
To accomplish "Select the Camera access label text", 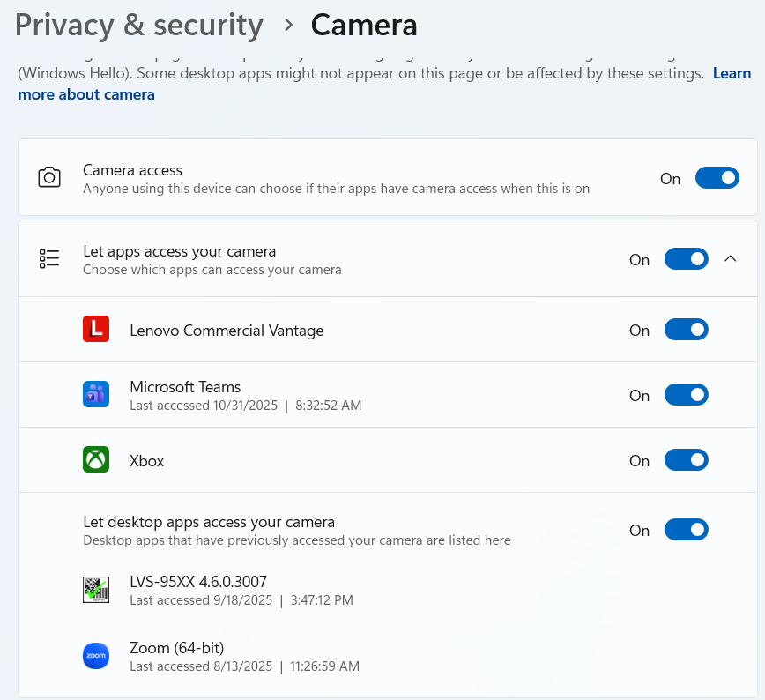I will pyautogui.click(x=133, y=170).
